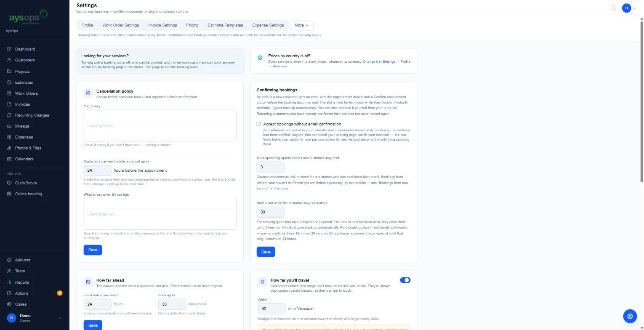Image resolution: width=644 pixels, height=330 pixels.
Task: Open the Invoice Settings tab
Action: tap(162, 25)
